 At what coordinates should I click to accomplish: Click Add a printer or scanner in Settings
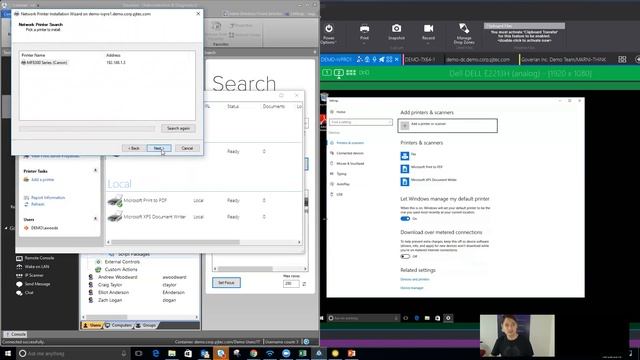tap(447, 125)
